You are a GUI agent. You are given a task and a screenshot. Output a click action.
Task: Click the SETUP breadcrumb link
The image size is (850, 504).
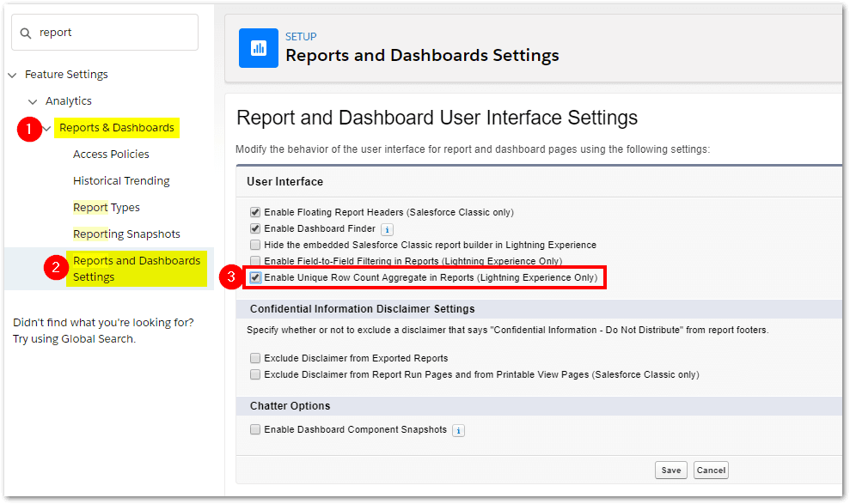pyautogui.click(x=301, y=37)
